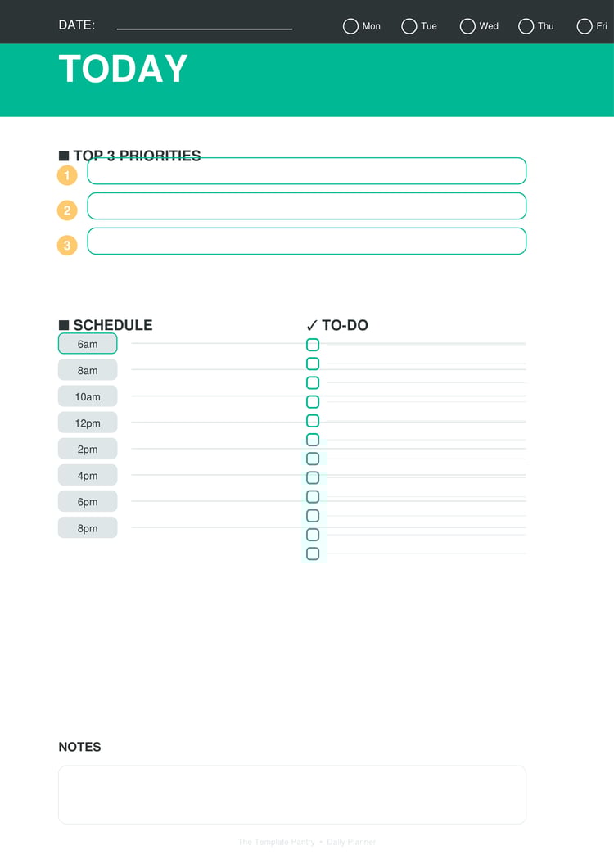Focus the first priority text box

click(306, 171)
